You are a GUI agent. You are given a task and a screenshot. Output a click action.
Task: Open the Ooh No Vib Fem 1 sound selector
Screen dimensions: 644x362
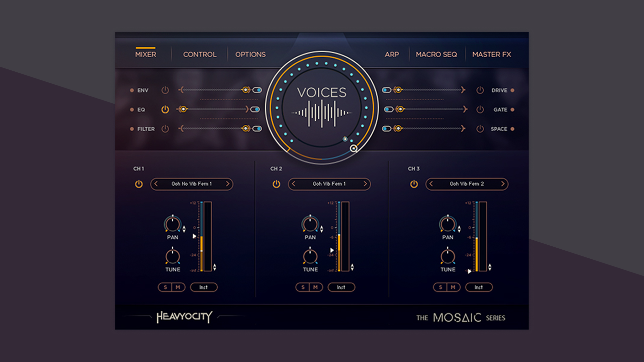(x=192, y=184)
